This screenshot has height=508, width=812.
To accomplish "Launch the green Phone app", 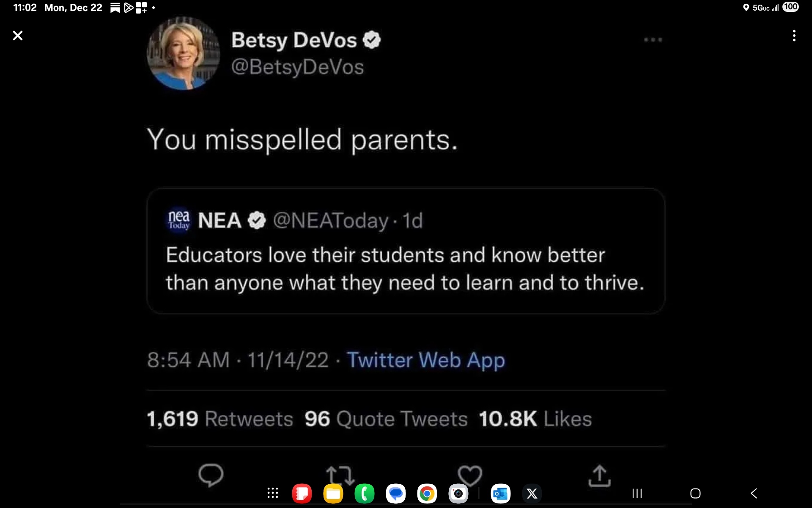I will 365,493.
